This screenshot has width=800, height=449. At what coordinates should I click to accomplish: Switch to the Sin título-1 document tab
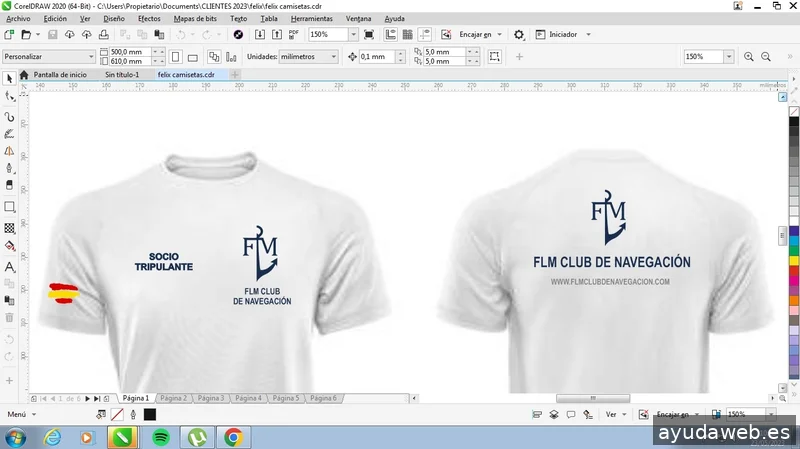[122, 74]
